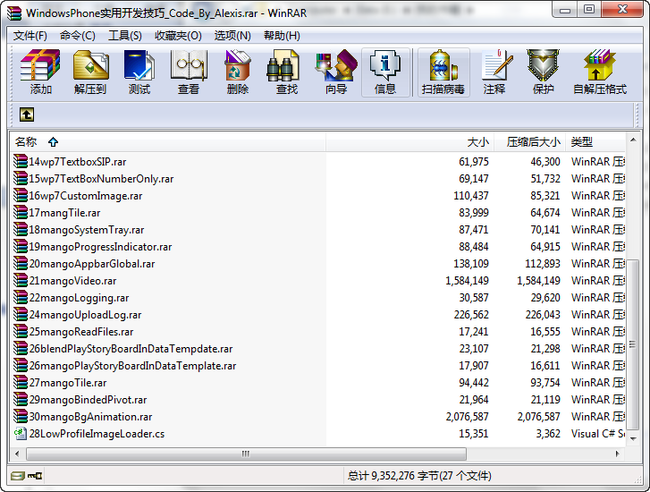Click icon of 19mangoProgressIndicator.rar
The image size is (650, 492).
pyautogui.click(x=20, y=246)
